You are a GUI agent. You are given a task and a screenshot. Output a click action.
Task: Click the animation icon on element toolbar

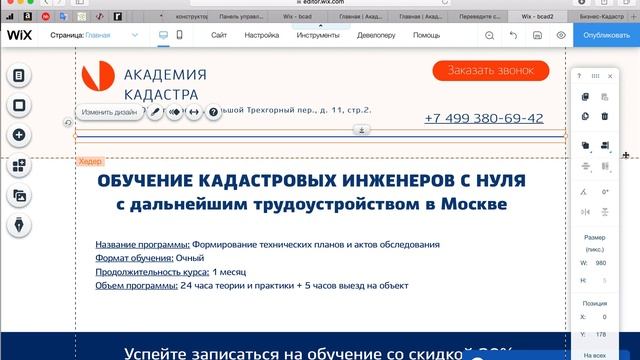coord(175,112)
